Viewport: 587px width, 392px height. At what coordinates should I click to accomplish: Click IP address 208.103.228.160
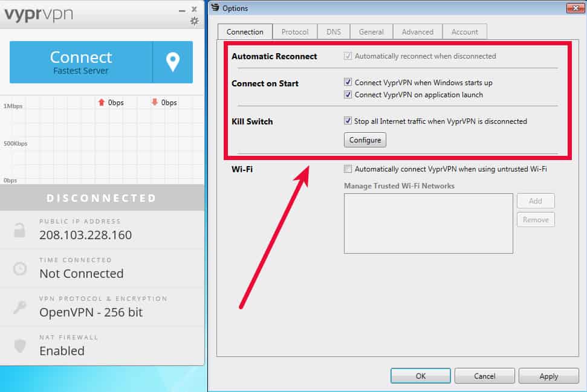click(85, 235)
